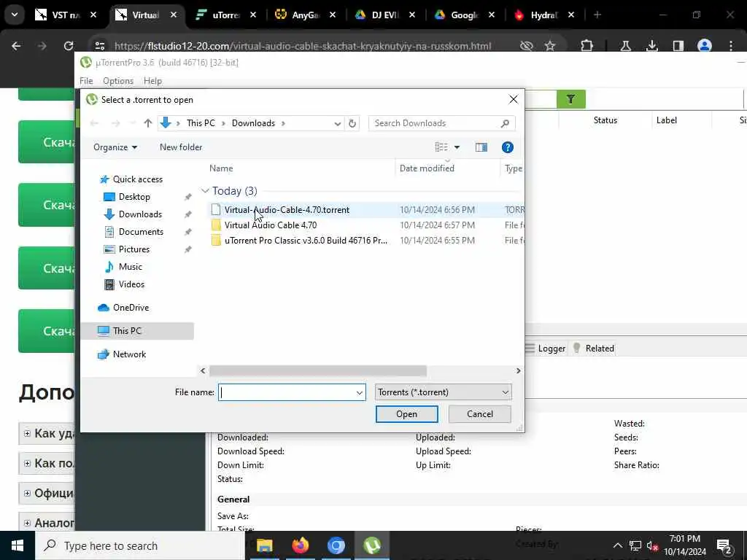Select the Virtual Audio Cable 4.70 folder

(x=271, y=225)
